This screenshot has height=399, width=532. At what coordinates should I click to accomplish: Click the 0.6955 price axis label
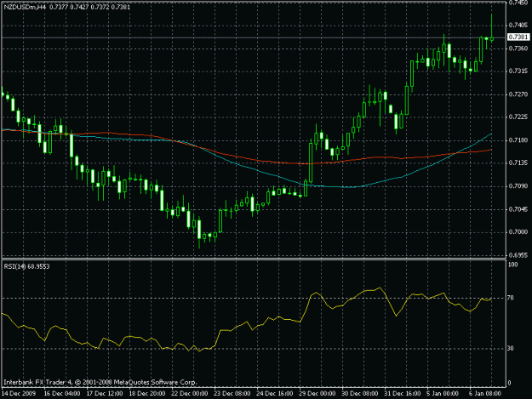coord(518,255)
